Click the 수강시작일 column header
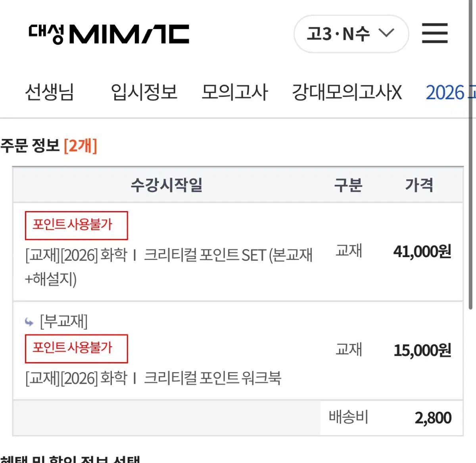Screen dimensions: 476x463 pos(167,185)
